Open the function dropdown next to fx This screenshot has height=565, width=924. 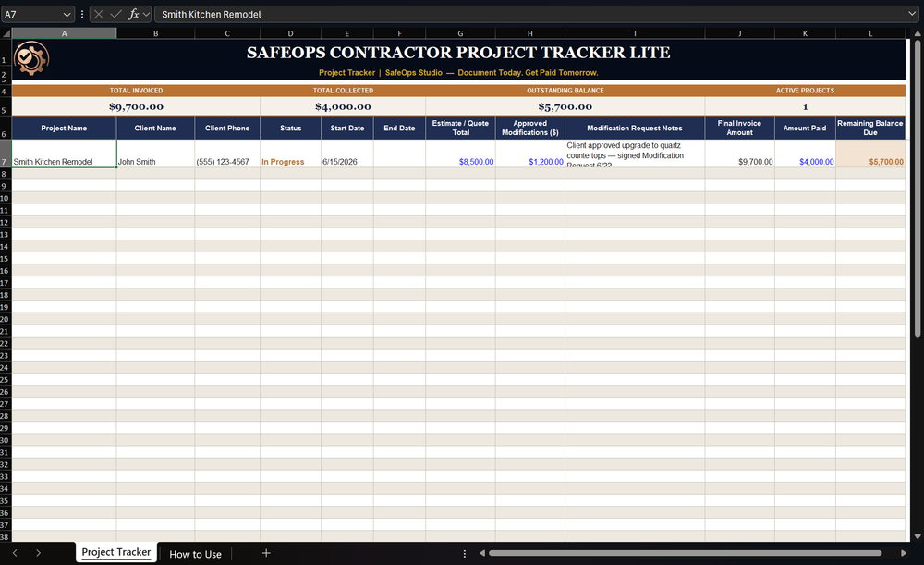[x=146, y=14]
